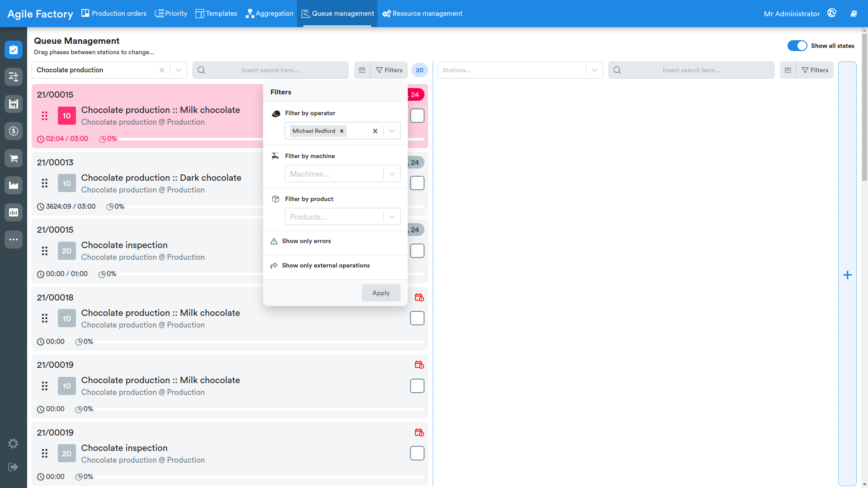Click red calendar icon on order 21/00018
The image size is (868, 488).
(x=419, y=297)
